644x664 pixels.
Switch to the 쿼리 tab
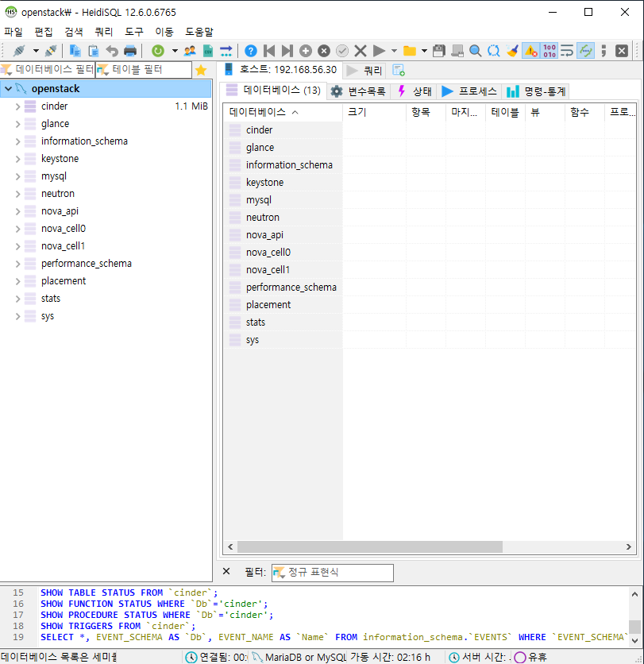click(x=365, y=71)
